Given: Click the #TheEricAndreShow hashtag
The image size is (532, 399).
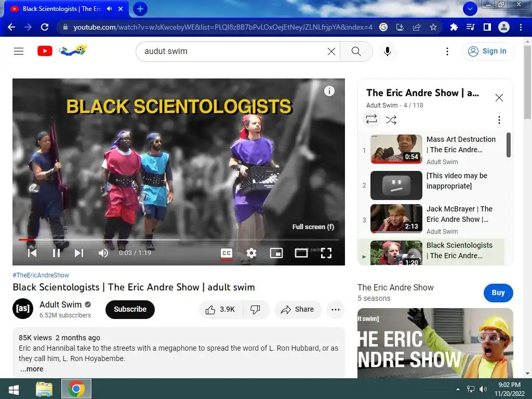Looking at the screenshot, I should pyautogui.click(x=41, y=275).
